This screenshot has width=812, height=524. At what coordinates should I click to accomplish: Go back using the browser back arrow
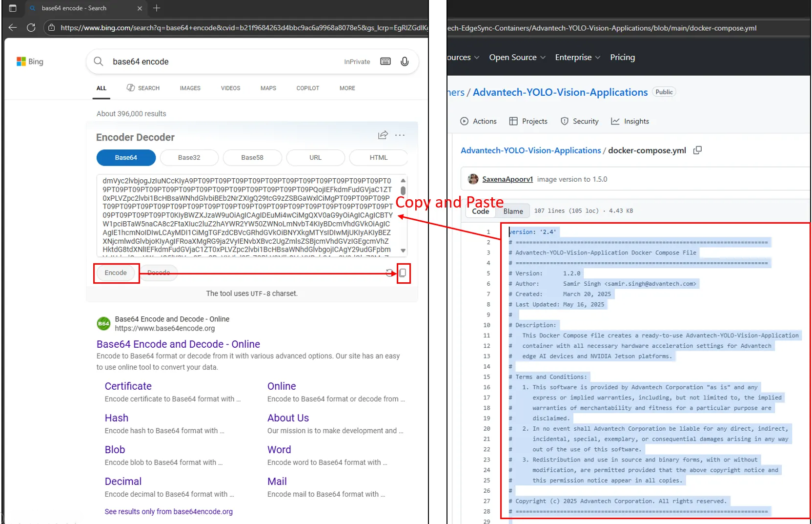(x=12, y=27)
